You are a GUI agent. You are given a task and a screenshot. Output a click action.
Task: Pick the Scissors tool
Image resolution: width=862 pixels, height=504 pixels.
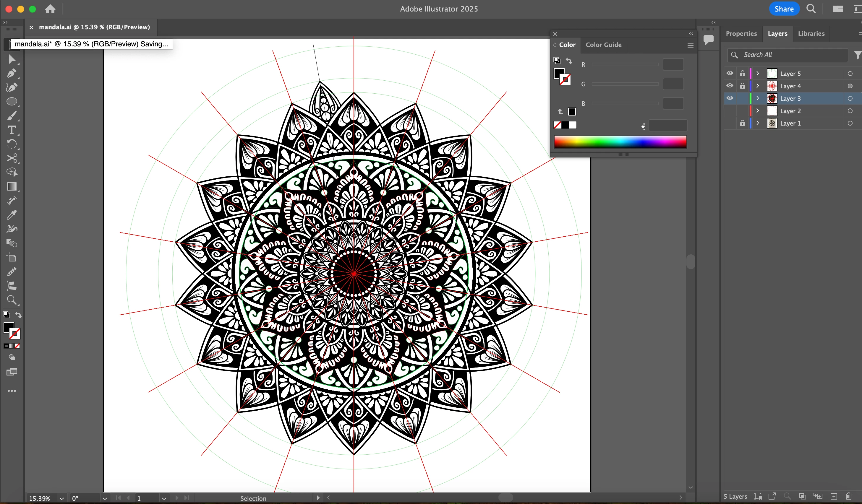point(12,158)
